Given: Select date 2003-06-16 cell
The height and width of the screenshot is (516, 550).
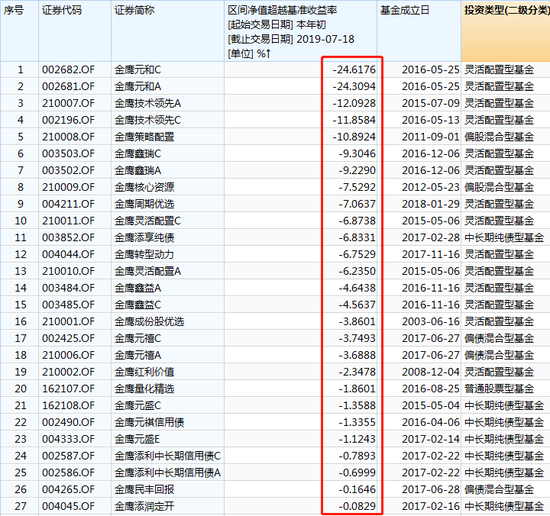Looking at the screenshot, I should tap(430, 322).
